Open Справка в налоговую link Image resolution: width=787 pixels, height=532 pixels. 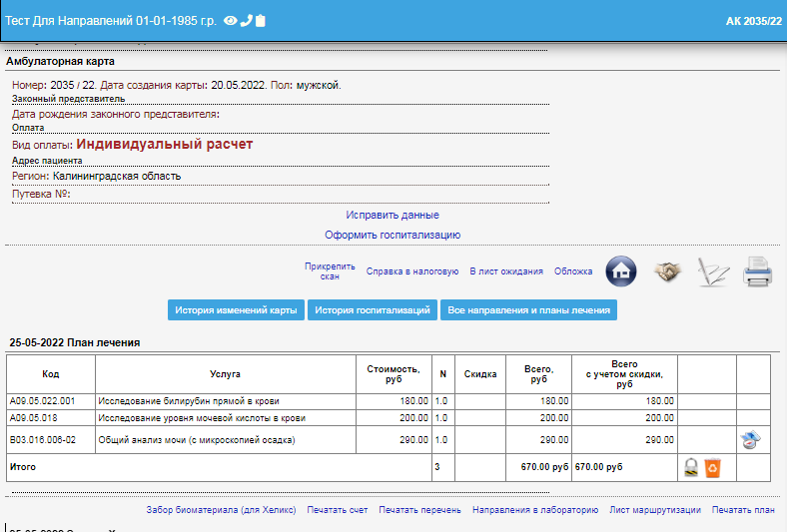tap(412, 271)
